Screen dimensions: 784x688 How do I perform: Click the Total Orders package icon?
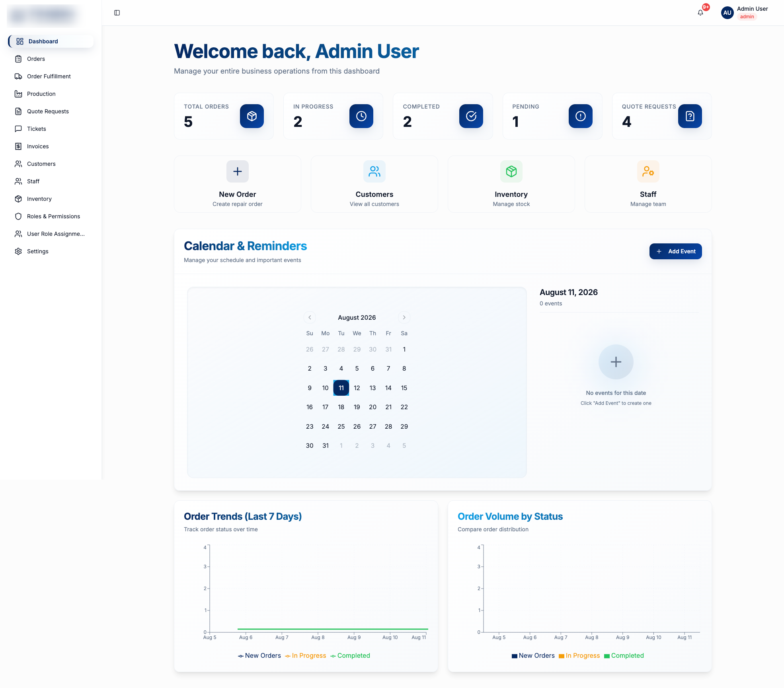252,116
